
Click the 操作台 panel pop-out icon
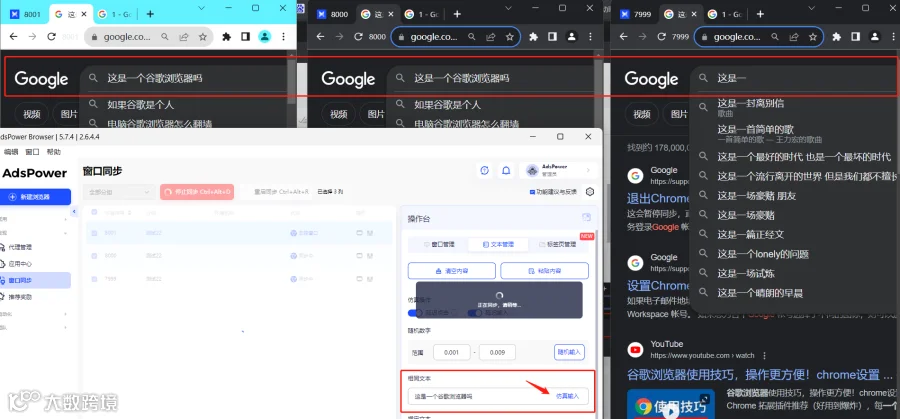pyautogui.click(x=586, y=218)
